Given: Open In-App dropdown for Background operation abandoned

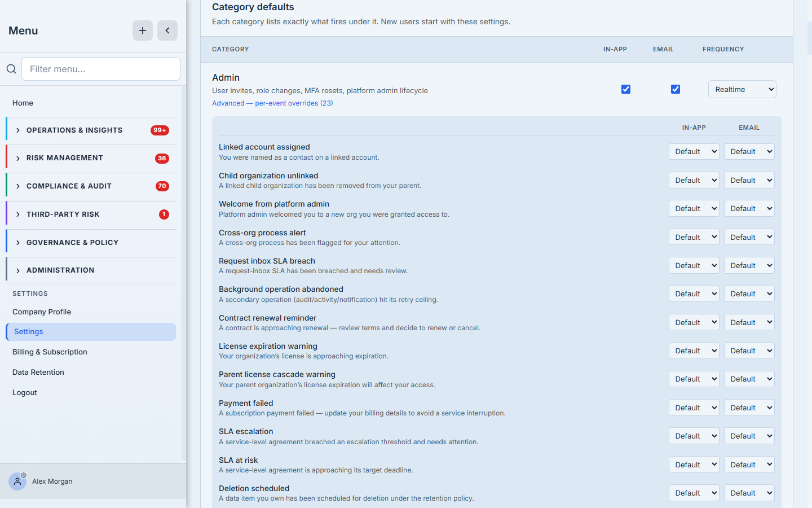Looking at the screenshot, I should coord(694,294).
